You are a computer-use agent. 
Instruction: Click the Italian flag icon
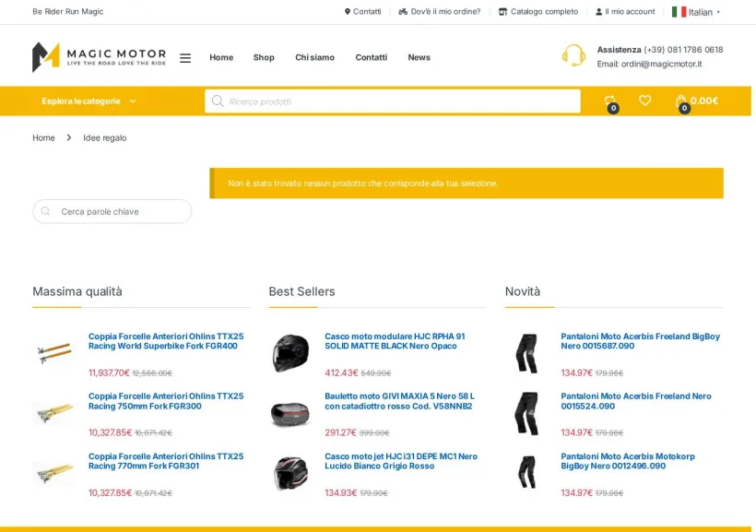pos(679,12)
